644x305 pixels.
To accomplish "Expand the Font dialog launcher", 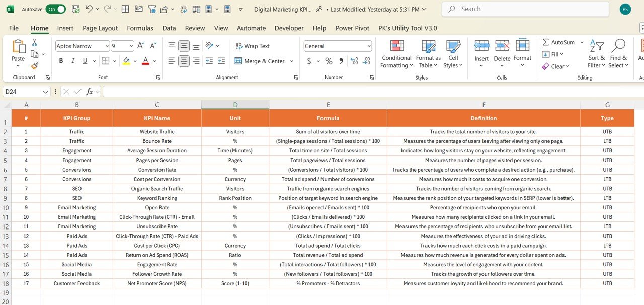I will tap(158, 78).
